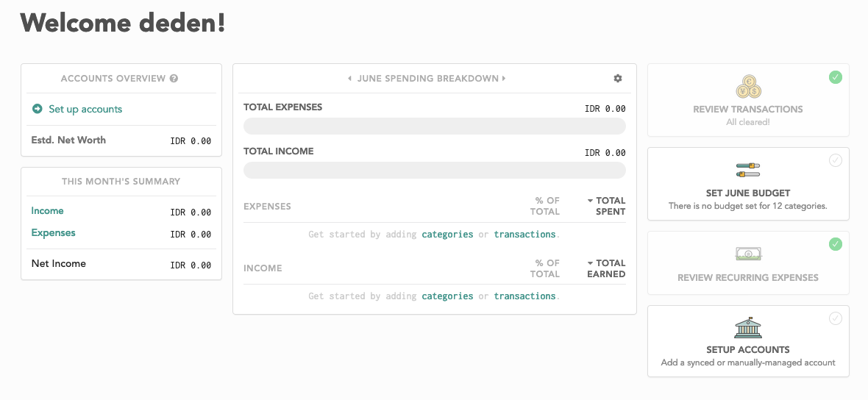This screenshot has height=400, width=868.
Task: Click the help icon beside Accounts Overview
Action: click(x=174, y=79)
